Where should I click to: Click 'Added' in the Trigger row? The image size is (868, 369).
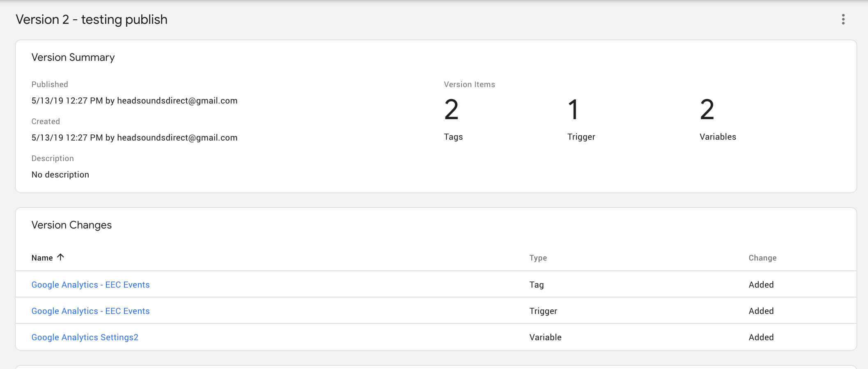[761, 311]
